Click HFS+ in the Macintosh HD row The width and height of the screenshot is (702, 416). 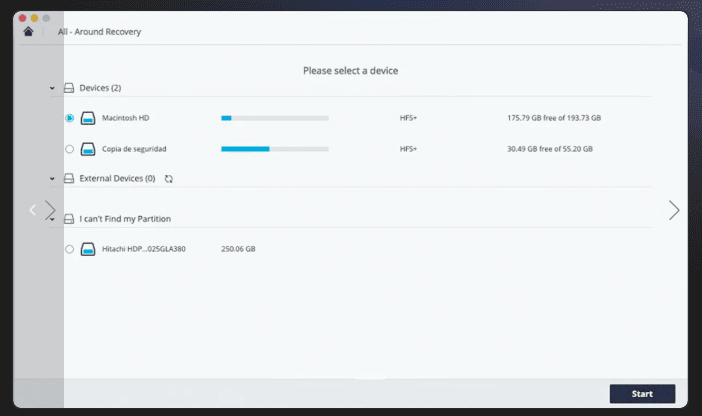408,118
